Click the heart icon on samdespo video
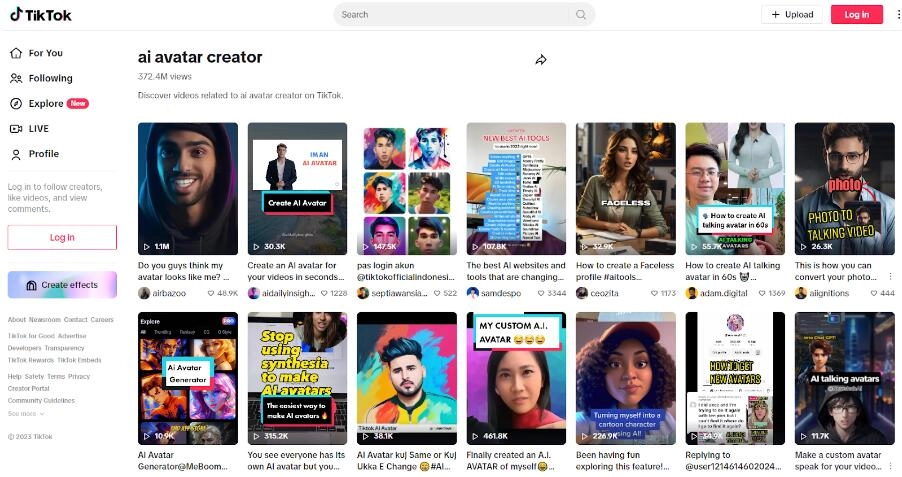Viewport: 902px width, 477px height. [539, 293]
